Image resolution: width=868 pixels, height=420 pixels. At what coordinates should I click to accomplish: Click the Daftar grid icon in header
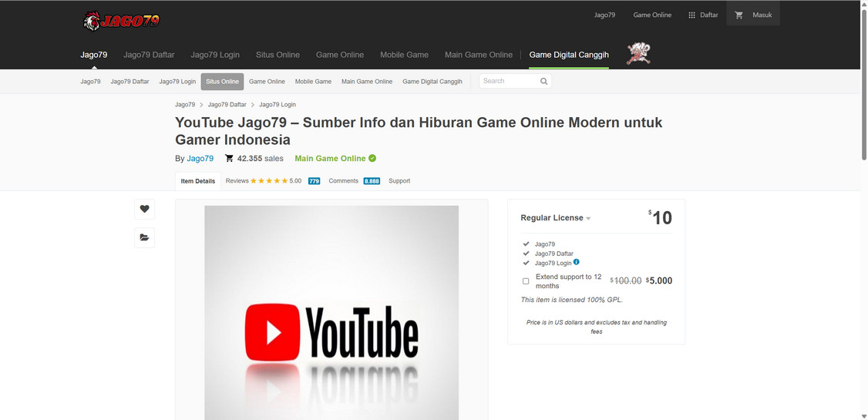pos(691,15)
